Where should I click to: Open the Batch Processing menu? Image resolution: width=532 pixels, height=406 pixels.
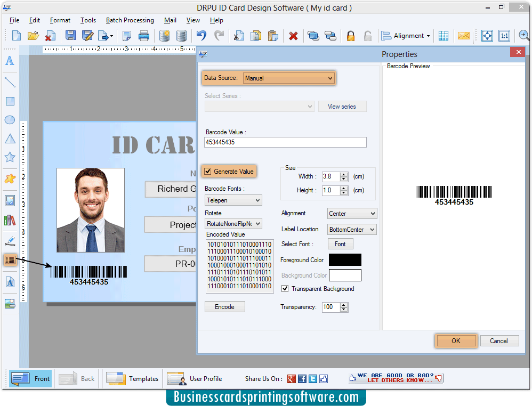[130, 20]
